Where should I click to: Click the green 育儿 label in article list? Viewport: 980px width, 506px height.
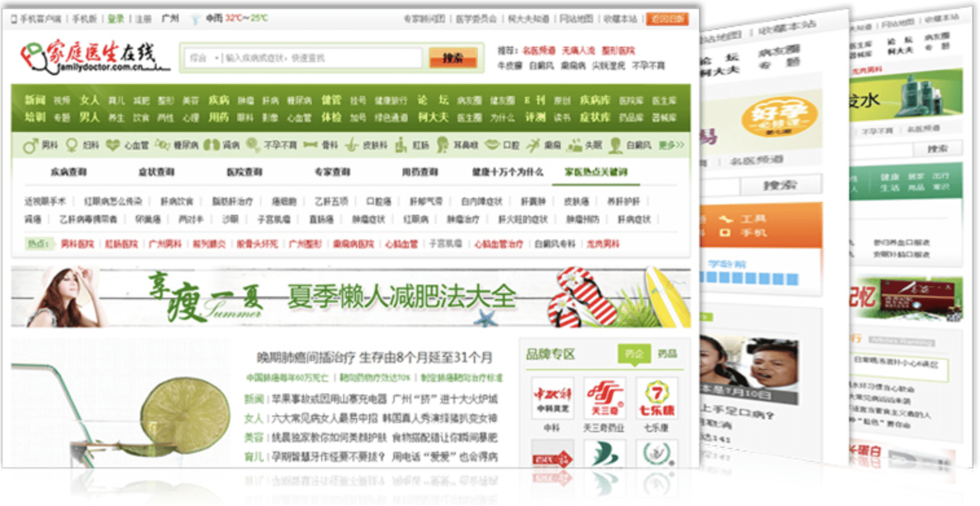(254, 457)
